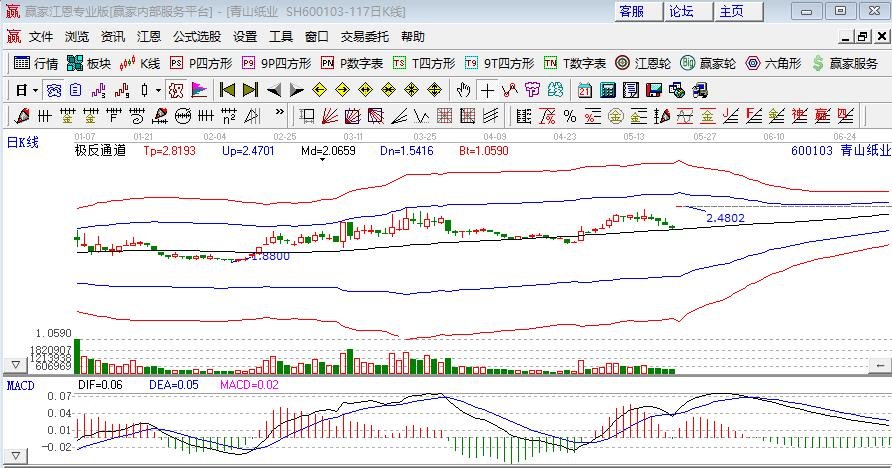This screenshot has height=468, width=892.
Task: Click the floppy disk save icon
Action: pyautogui.click(x=654, y=90)
